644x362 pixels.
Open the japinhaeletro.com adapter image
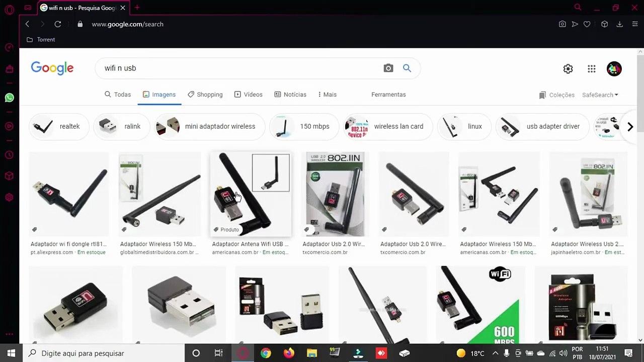click(x=588, y=194)
